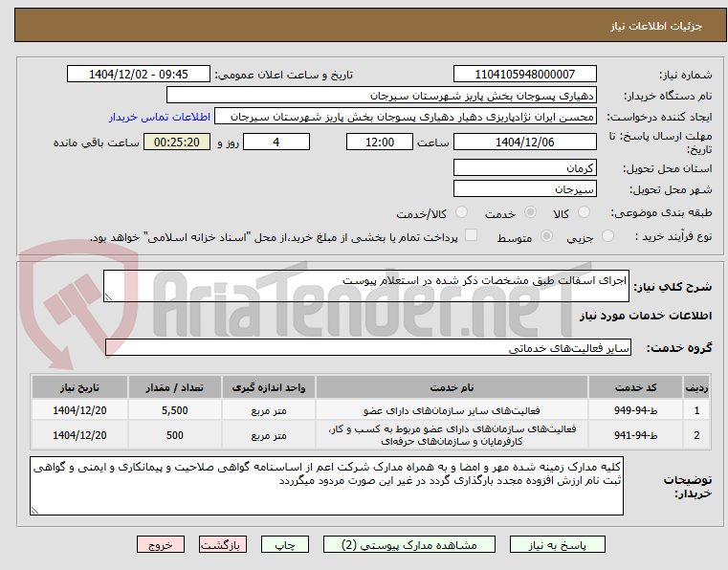The height and width of the screenshot is (570, 728).
Task: Click the جزئیات اطلاعات نیاز header title
Action: [x=656, y=26]
